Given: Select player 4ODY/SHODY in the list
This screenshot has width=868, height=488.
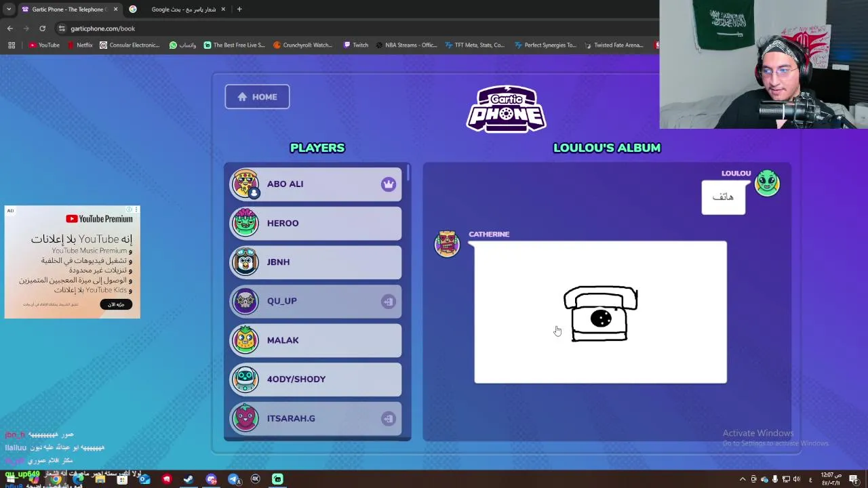Looking at the screenshot, I should click(315, 380).
